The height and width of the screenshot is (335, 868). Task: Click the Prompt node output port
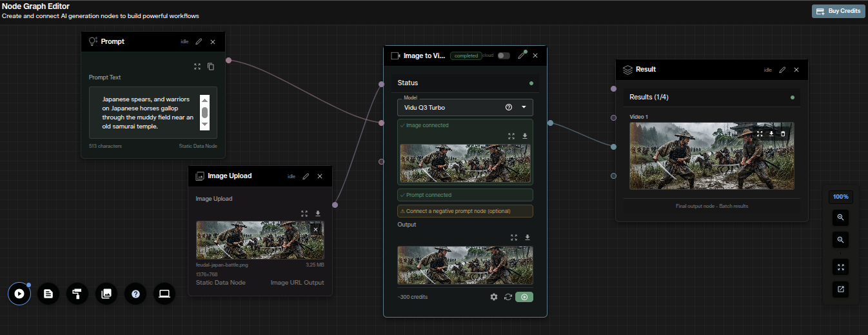tap(228, 61)
